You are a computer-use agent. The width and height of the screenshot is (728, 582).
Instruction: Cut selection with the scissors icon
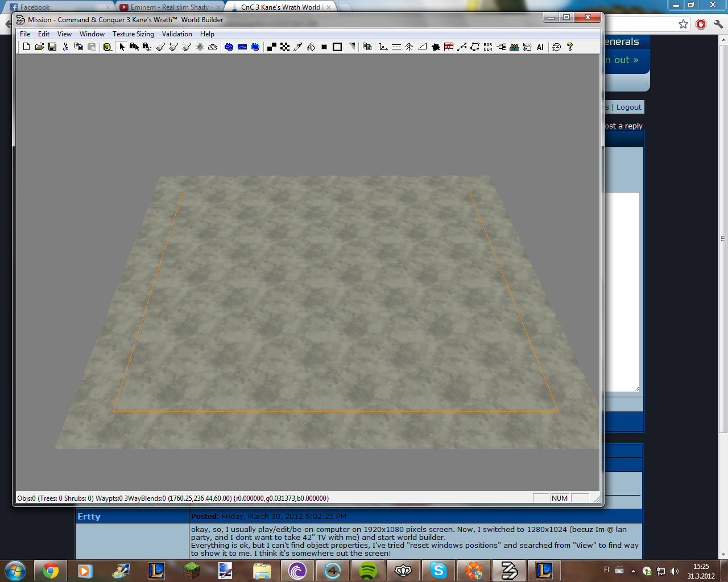click(x=65, y=47)
